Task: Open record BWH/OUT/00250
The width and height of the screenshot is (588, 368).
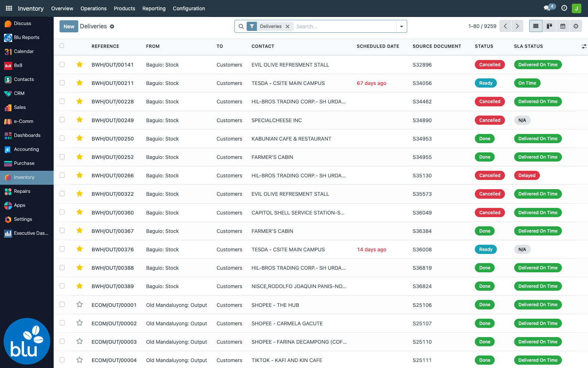Action: coord(112,139)
